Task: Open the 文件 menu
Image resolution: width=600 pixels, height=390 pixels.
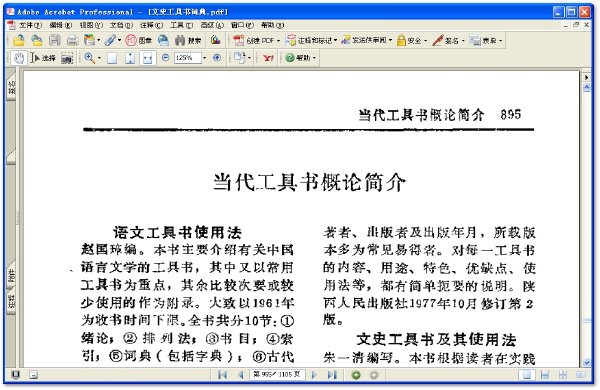Action: (30, 25)
